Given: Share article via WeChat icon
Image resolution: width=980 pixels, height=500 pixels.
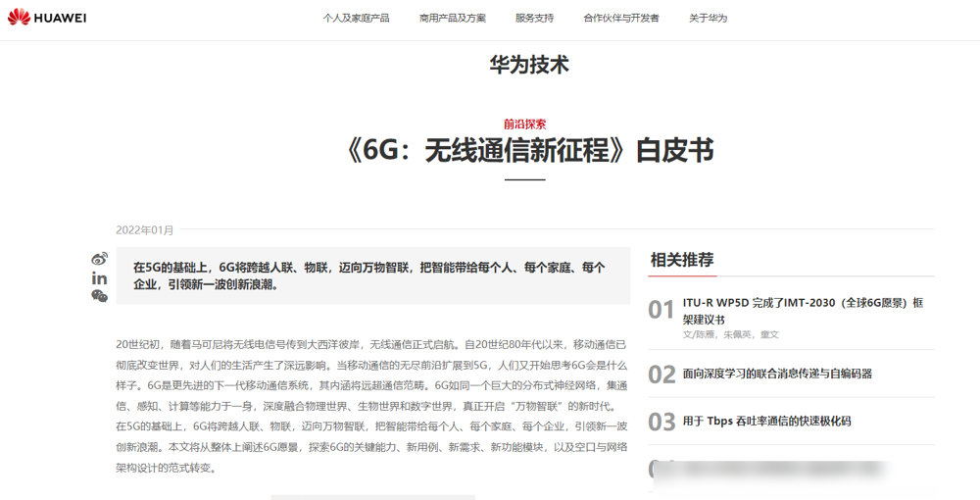Looking at the screenshot, I should pos(99,296).
